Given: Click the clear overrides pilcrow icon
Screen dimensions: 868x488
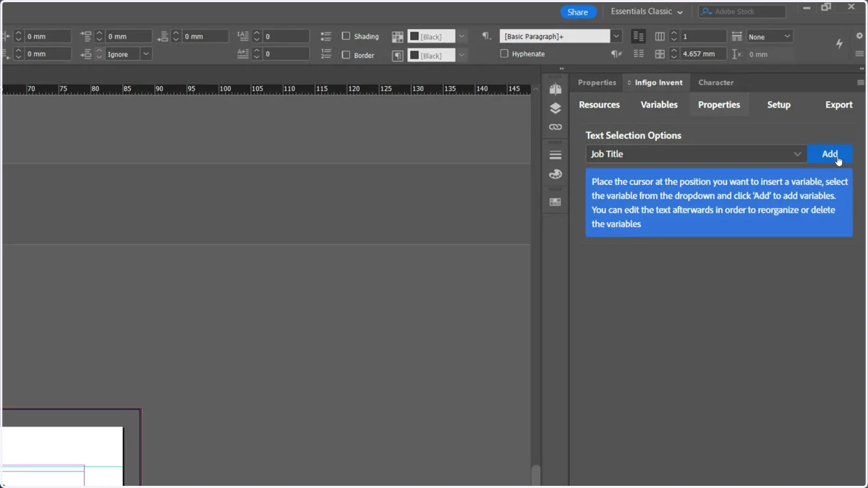Looking at the screenshot, I should click(x=616, y=54).
